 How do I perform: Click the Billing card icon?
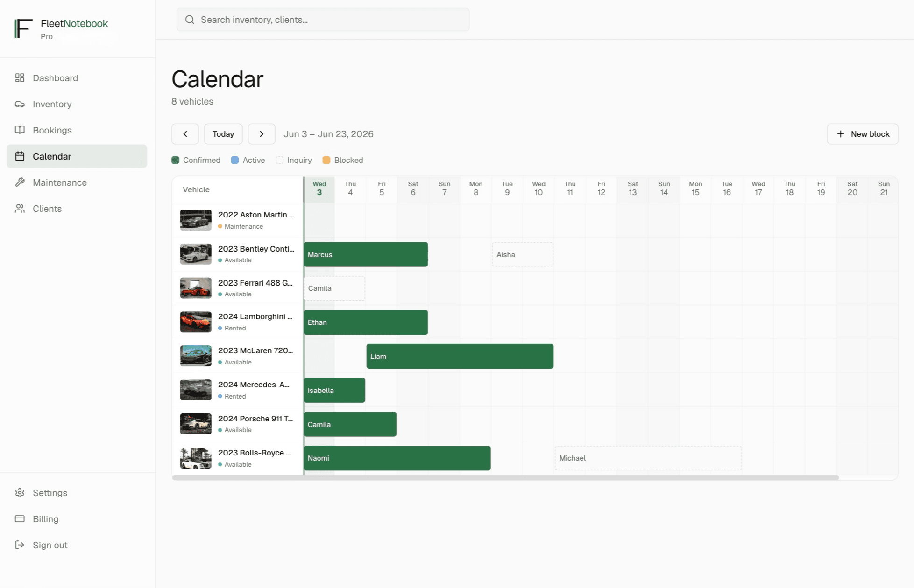[x=20, y=519]
